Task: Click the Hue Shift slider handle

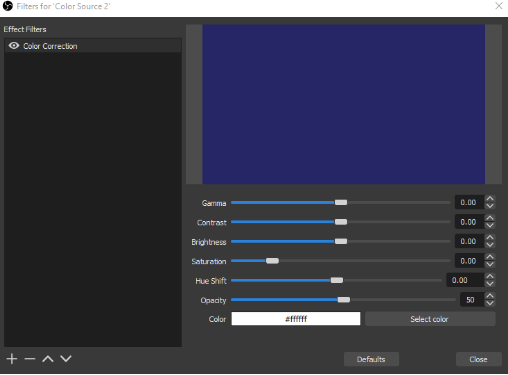Action: click(337, 280)
